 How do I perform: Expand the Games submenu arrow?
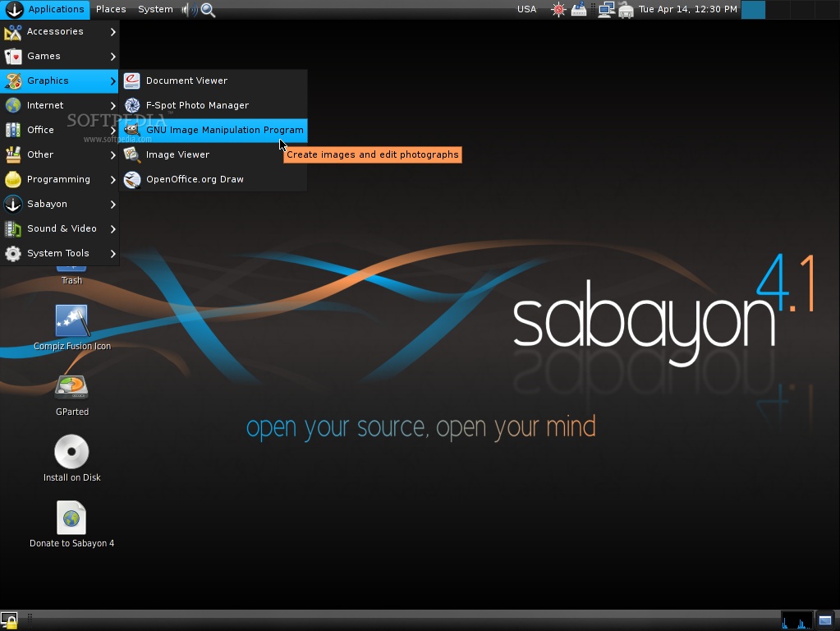(113, 57)
